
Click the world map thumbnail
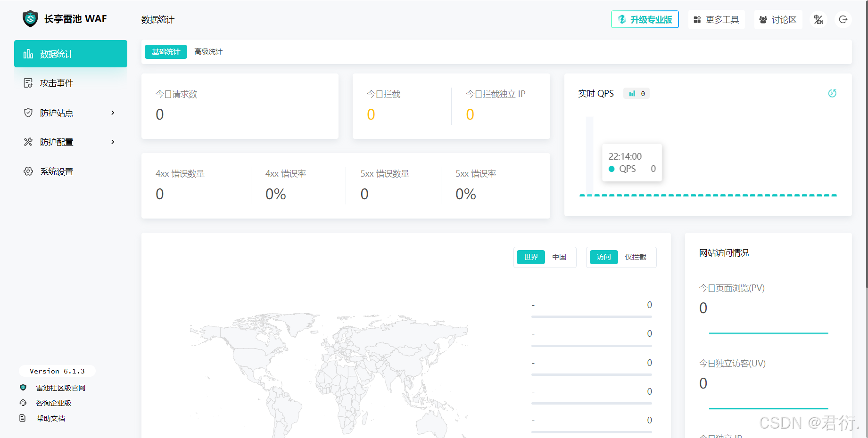[329, 374]
